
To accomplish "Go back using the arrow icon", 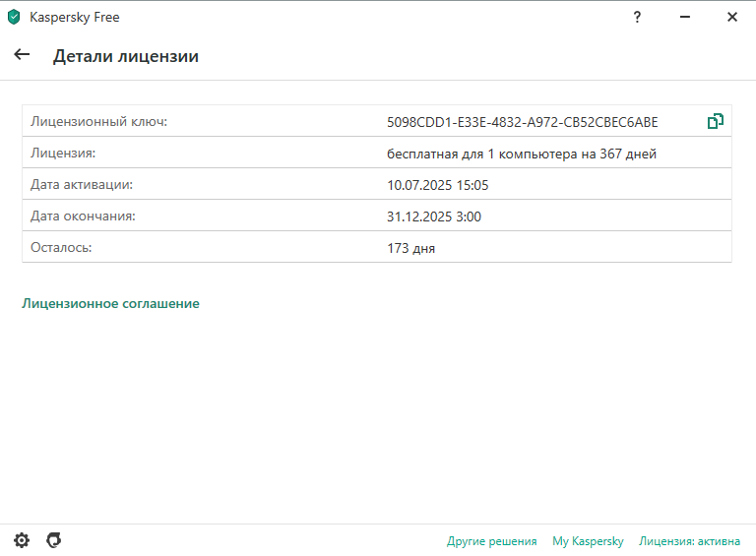I will [22, 55].
